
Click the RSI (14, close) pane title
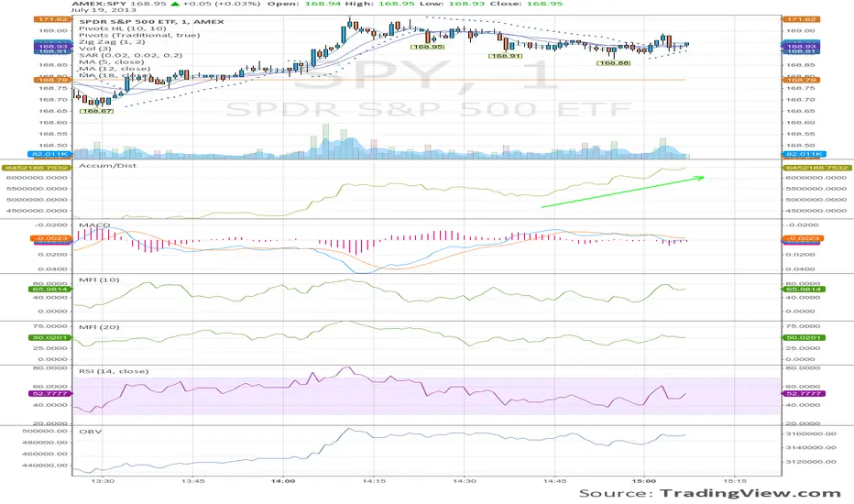point(114,371)
